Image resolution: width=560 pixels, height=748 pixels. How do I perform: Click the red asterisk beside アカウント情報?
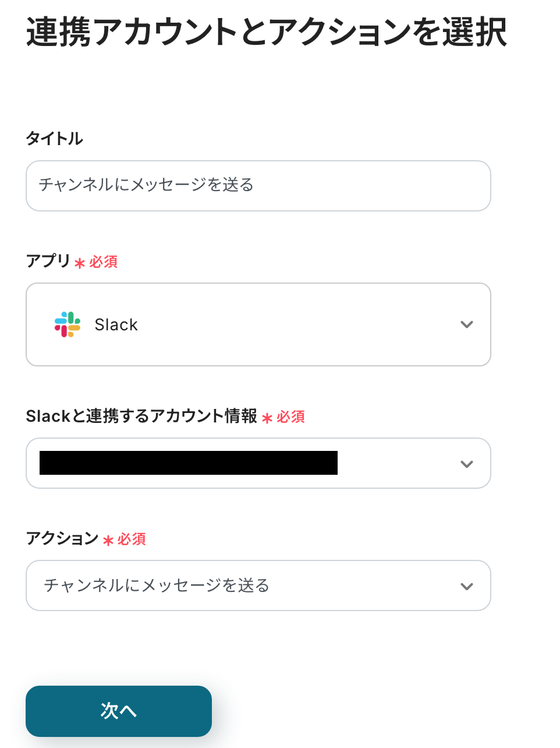point(267,418)
